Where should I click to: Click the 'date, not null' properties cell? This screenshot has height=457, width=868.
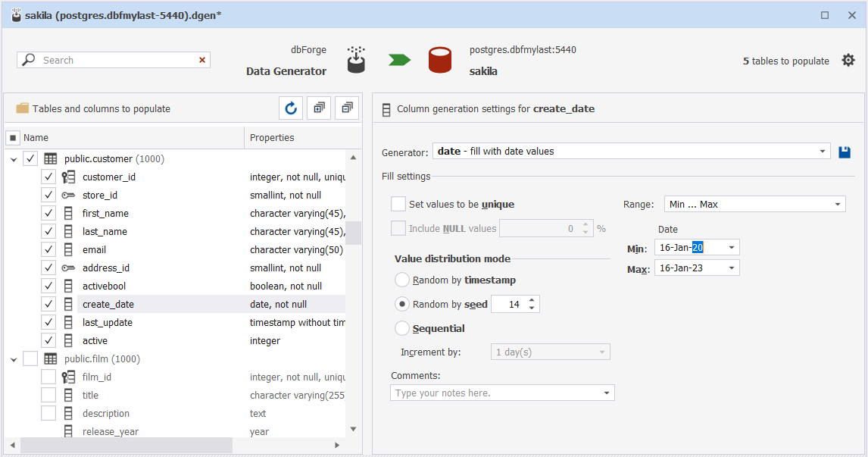click(x=278, y=304)
